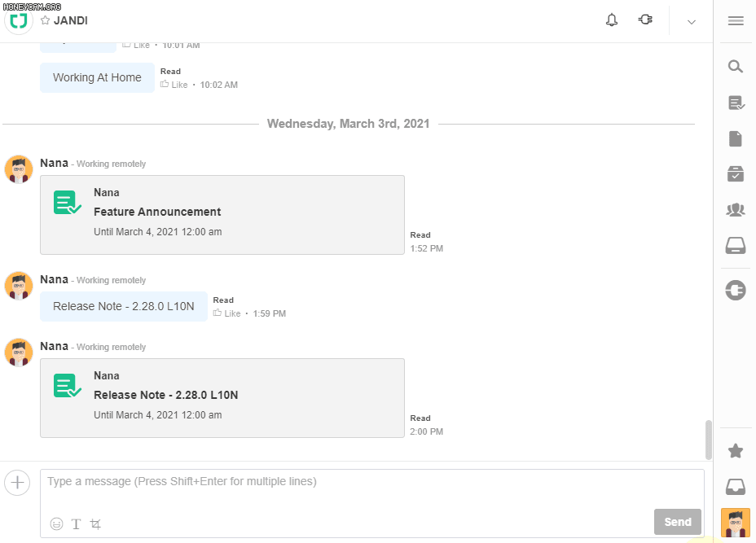
Task: Open text formatting options
Action: (77, 523)
